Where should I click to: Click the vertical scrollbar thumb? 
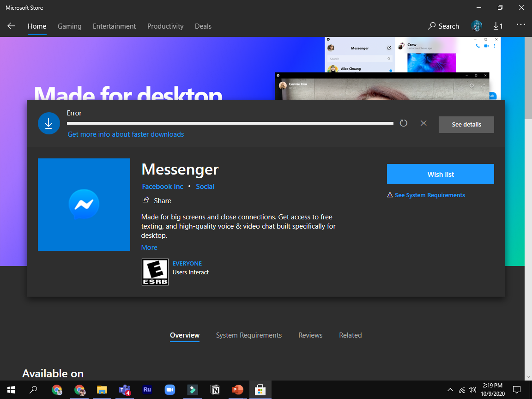(x=528, y=78)
